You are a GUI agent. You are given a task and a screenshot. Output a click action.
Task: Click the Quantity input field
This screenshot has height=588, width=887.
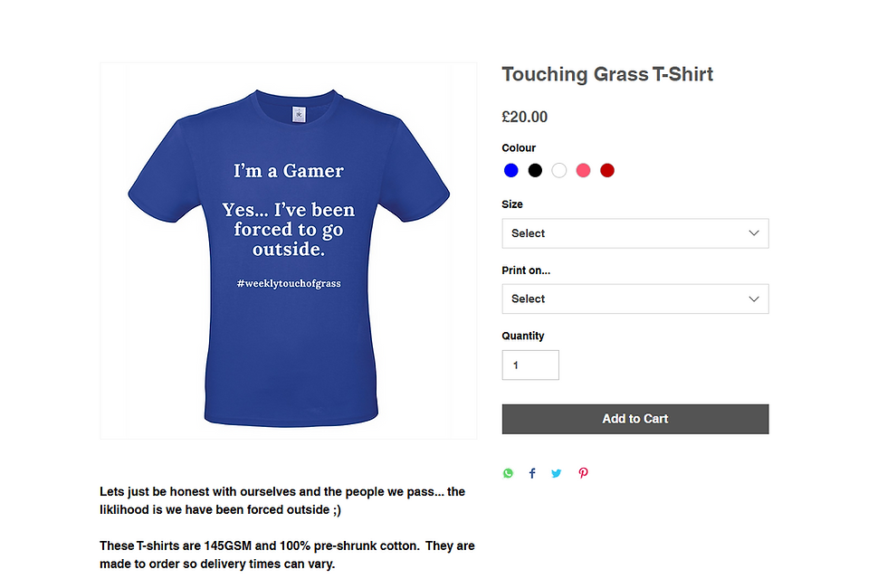coord(530,365)
